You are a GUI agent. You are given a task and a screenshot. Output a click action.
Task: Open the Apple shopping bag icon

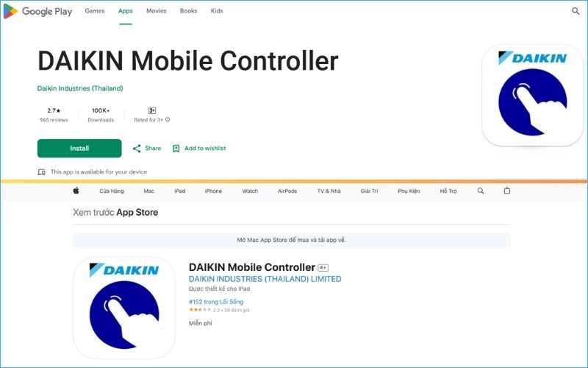(x=507, y=191)
